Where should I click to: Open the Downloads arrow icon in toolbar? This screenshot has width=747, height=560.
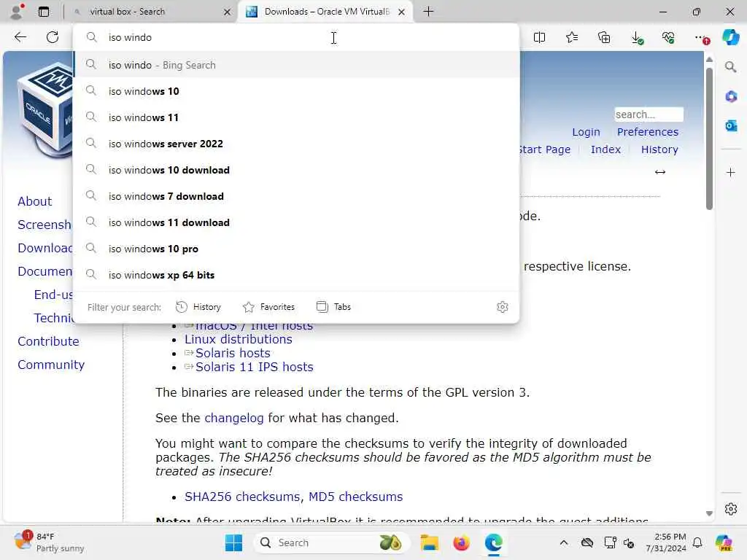click(x=637, y=38)
